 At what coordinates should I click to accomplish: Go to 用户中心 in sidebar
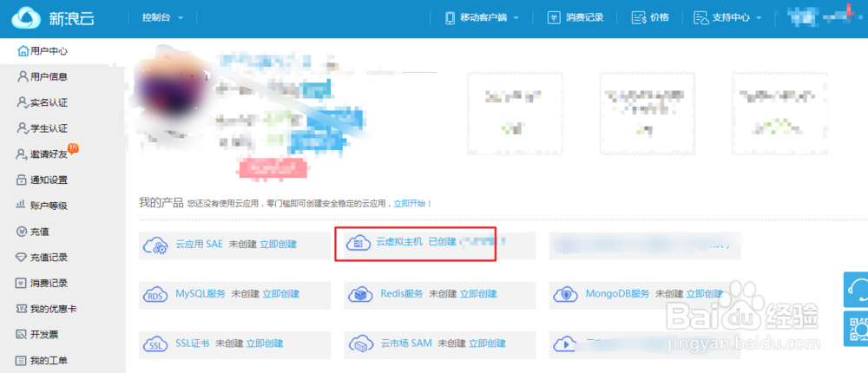point(49,51)
